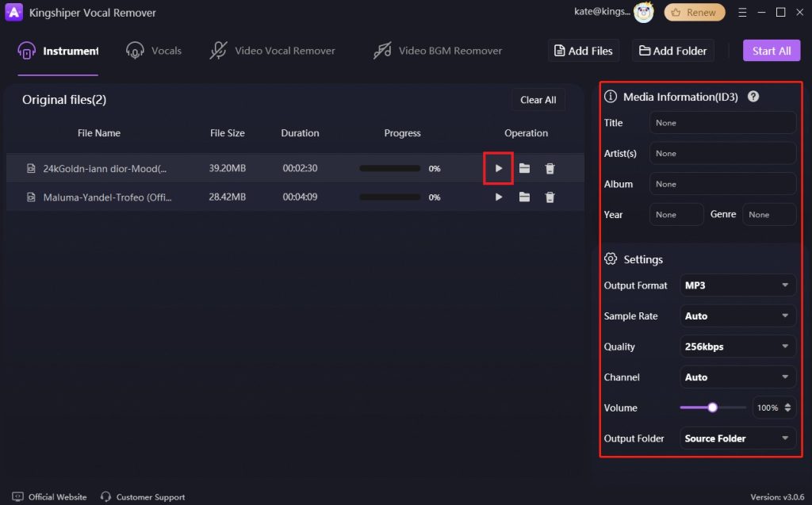812x505 pixels.
Task: Click the Media Information info icon
Action: tap(611, 97)
